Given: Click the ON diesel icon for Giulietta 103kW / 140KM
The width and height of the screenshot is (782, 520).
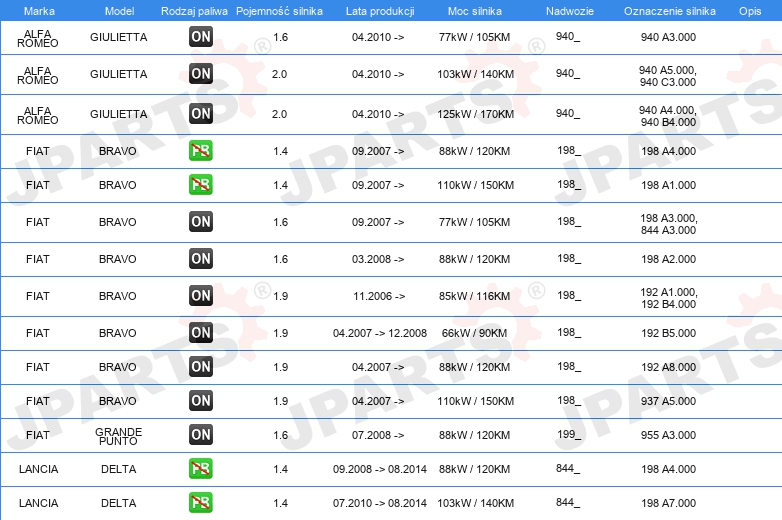Looking at the screenshot, I should pos(201,74).
